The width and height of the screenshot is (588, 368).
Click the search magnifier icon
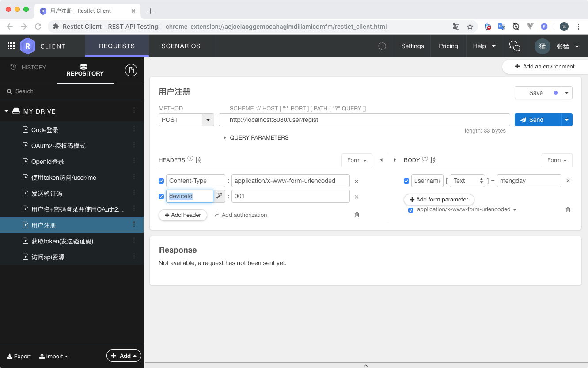click(x=9, y=91)
